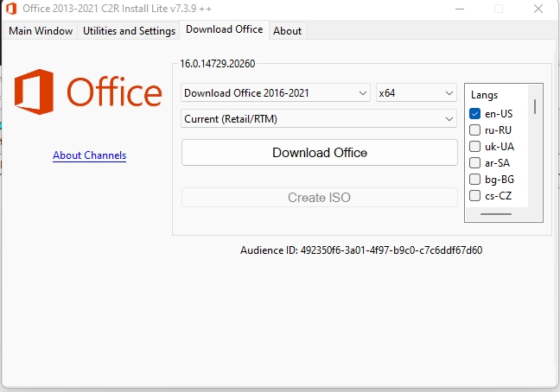
Task: Select the bg-BG language checkbox
Action: coord(474,180)
